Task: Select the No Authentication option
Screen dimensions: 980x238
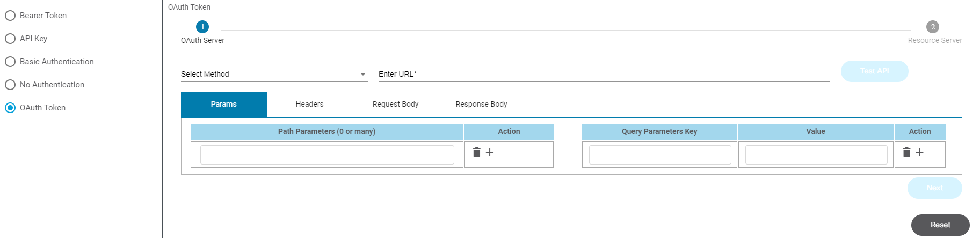Action: click(x=10, y=85)
